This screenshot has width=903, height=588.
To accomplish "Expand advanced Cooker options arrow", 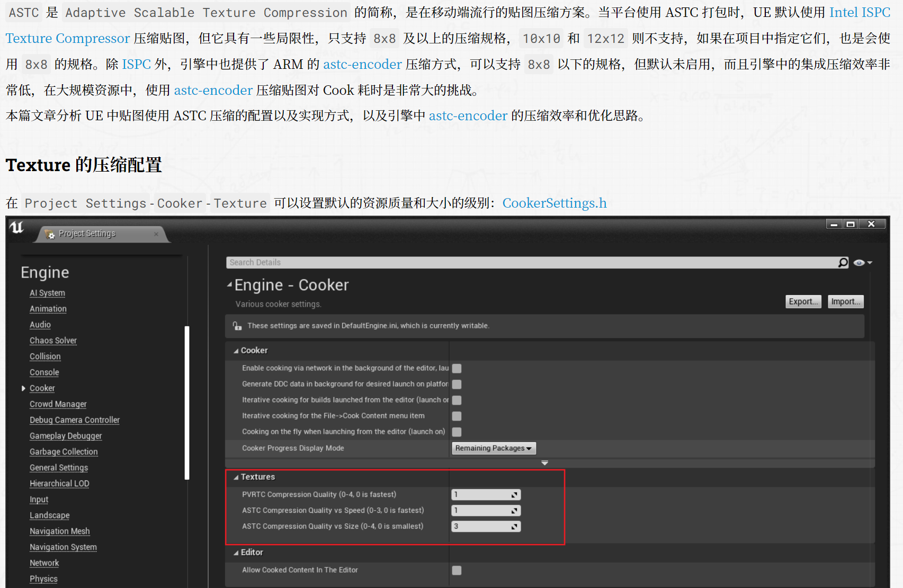I will click(x=544, y=463).
